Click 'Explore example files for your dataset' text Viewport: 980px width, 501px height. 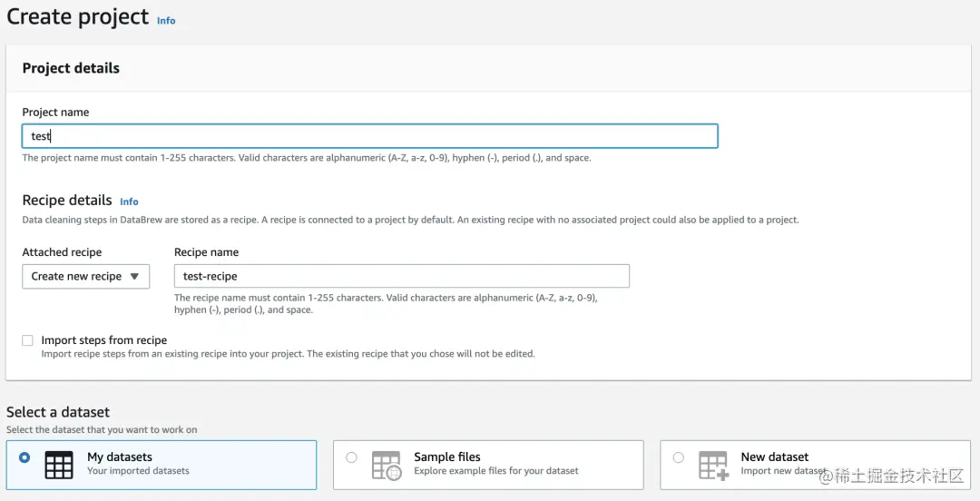pos(496,470)
